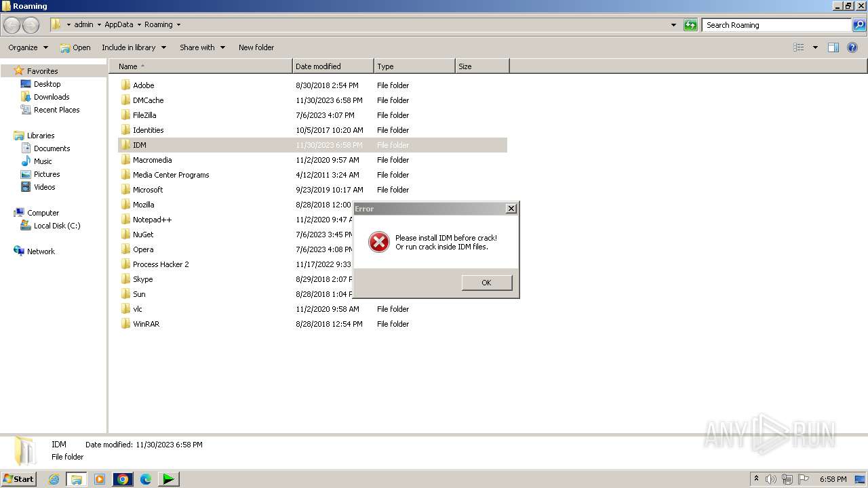Screen dimensions: 868x488
Task: Click the green arrow taskbar icon
Action: coord(168,479)
